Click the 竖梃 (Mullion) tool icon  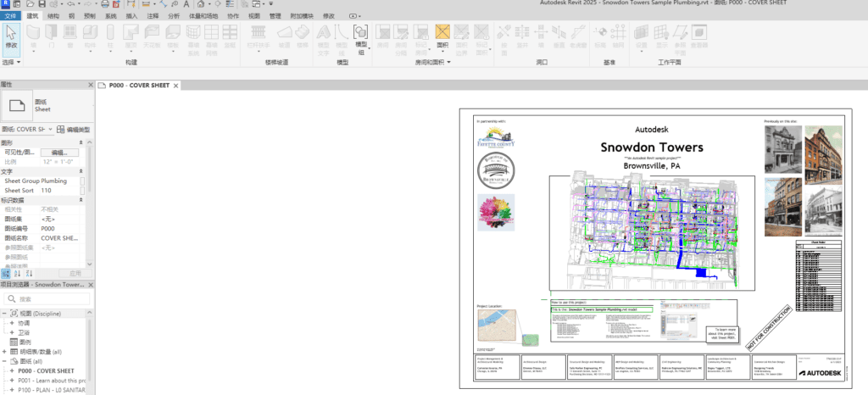tap(230, 33)
